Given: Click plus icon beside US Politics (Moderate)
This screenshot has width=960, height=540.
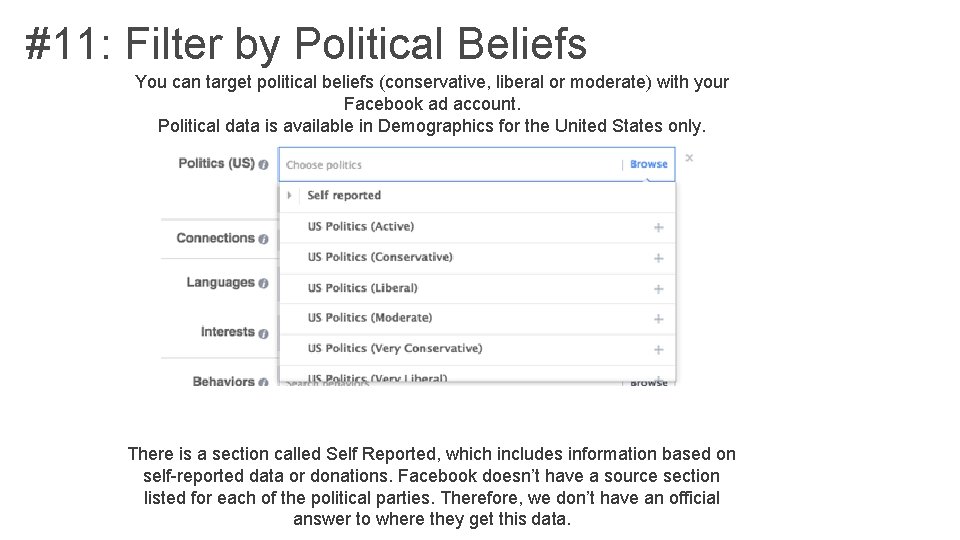Looking at the screenshot, I should coord(658,319).
